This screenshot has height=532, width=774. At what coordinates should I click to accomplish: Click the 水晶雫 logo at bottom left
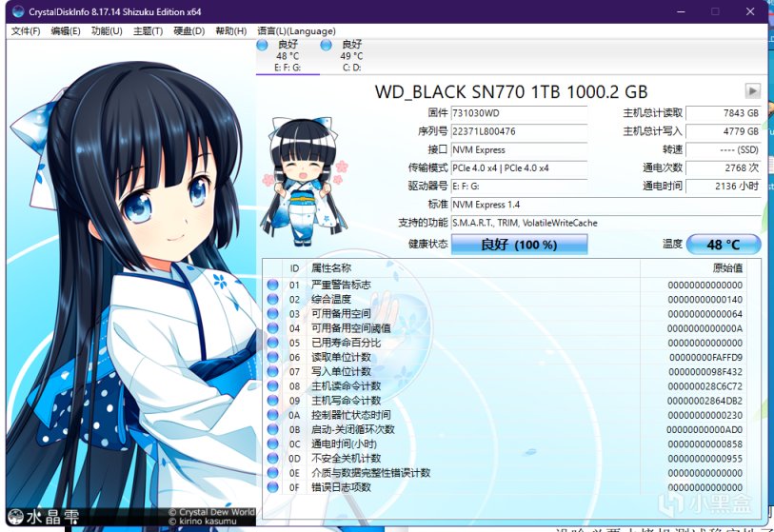coord(44,516)
